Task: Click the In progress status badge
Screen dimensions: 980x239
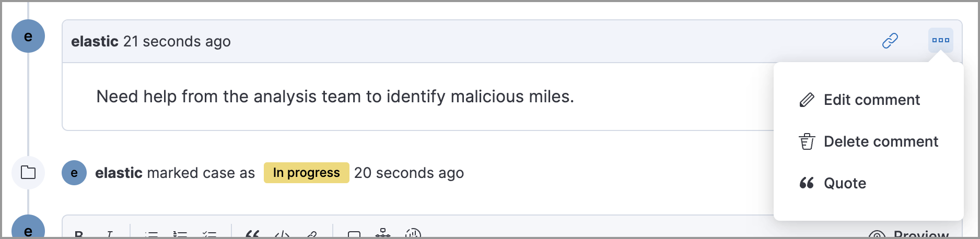Action: [x=306, y=173]
